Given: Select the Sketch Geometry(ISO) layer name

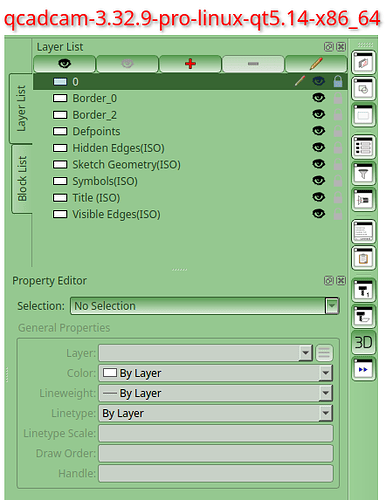Looking at the screenshot, I should pos(126,164).
